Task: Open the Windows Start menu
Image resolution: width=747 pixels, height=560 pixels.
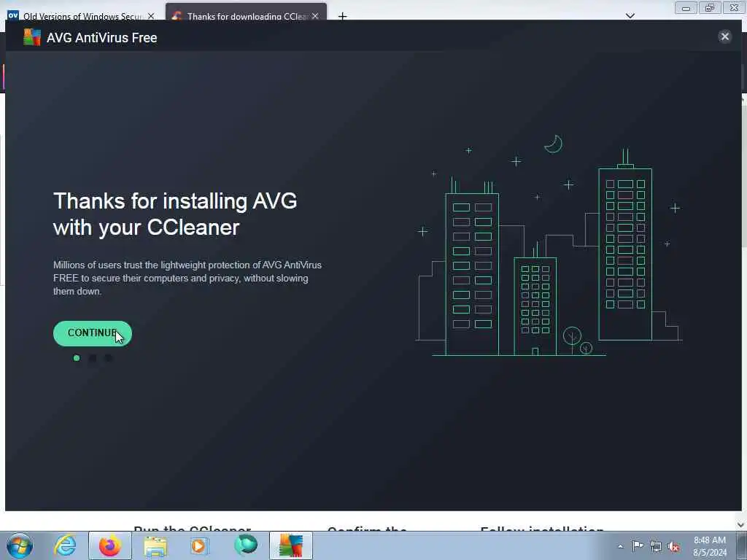Action: pyautogui.click(x=20, y=545)
